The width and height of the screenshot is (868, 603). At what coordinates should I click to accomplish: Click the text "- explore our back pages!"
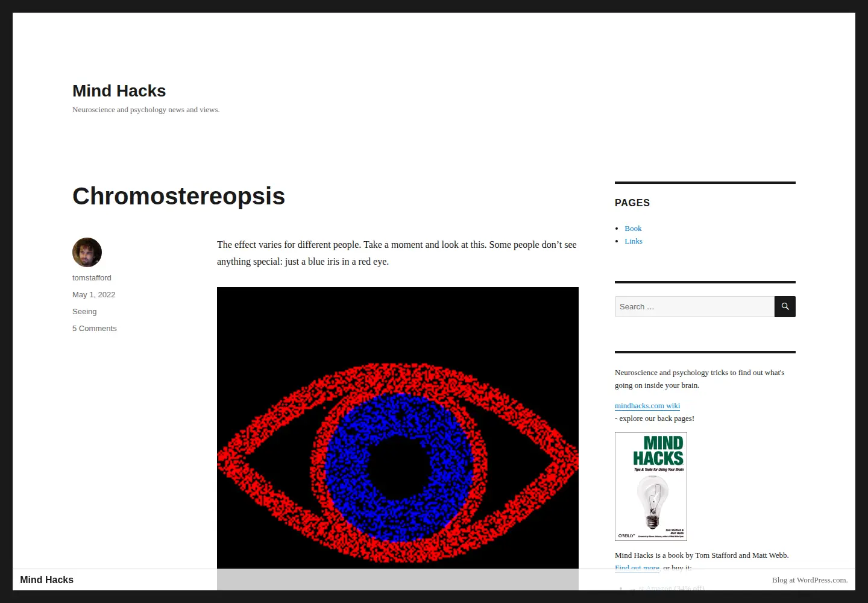(655, 418)
